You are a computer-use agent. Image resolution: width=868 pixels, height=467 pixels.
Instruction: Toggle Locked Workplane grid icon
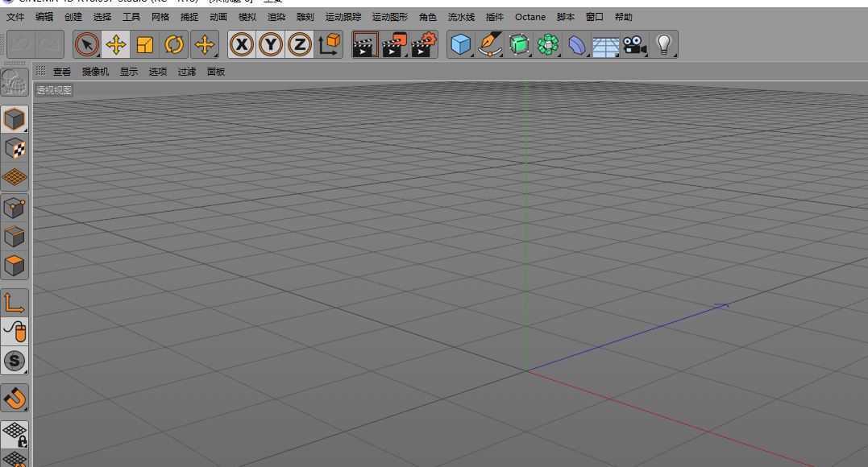15,434
